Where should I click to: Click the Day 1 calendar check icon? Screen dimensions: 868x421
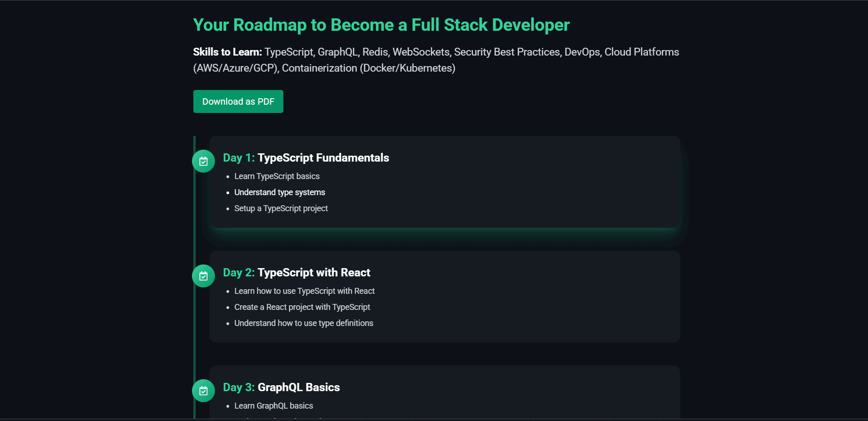pos(203,161)
